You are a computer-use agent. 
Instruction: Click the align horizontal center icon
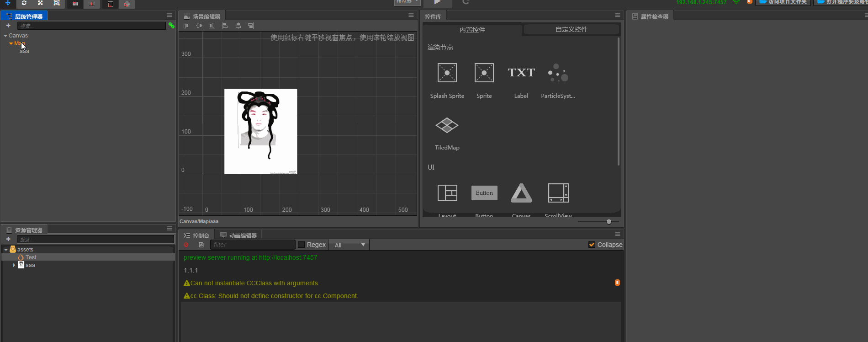point(238,26)
